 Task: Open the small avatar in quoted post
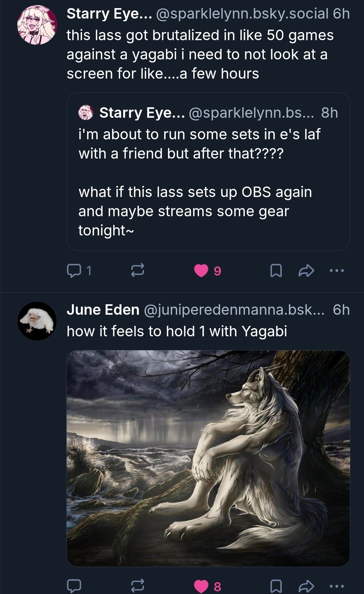point(86,113)
